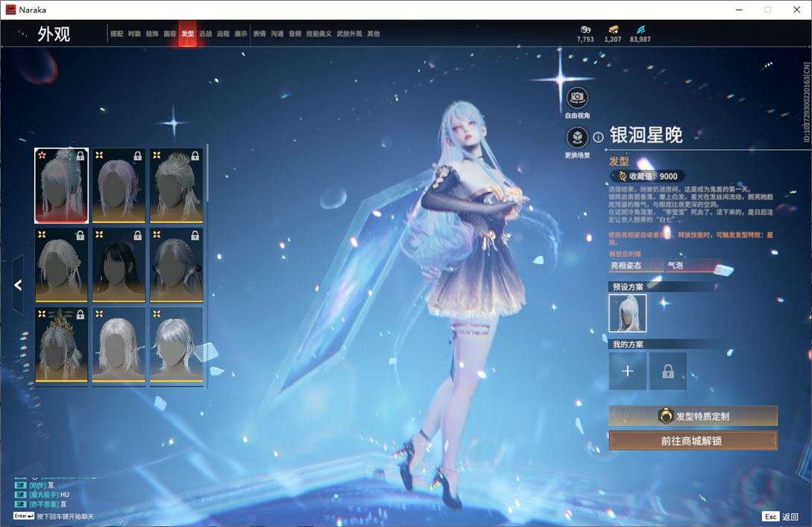The image size is (812, 527).
Task: Minimize the Naraka window
Action: click(740, 10)
